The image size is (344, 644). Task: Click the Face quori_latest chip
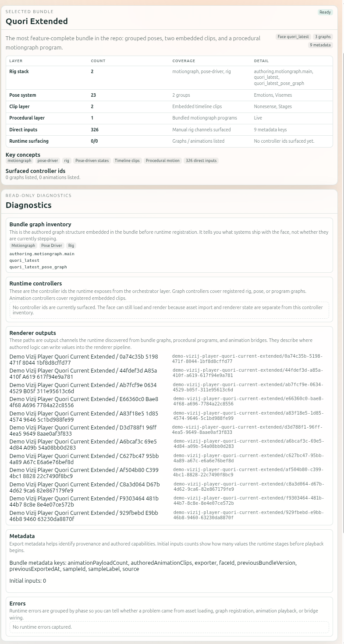point(293,37)
